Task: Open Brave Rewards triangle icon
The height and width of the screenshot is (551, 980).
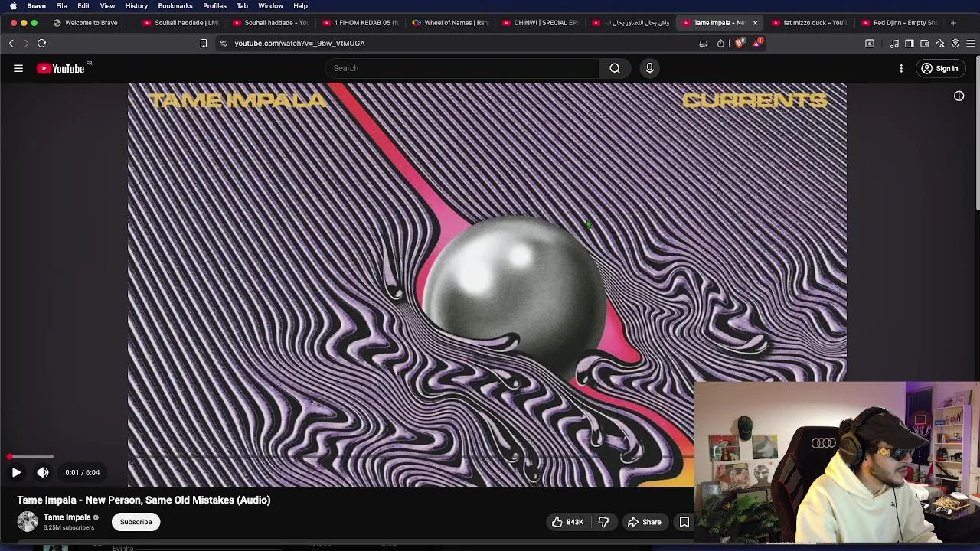Action: pyautogui.click(x=756, y=44)
